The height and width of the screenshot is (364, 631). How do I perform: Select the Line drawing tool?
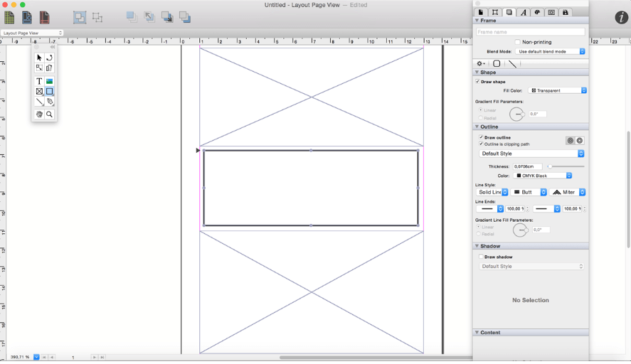click(x=39, y=102)
